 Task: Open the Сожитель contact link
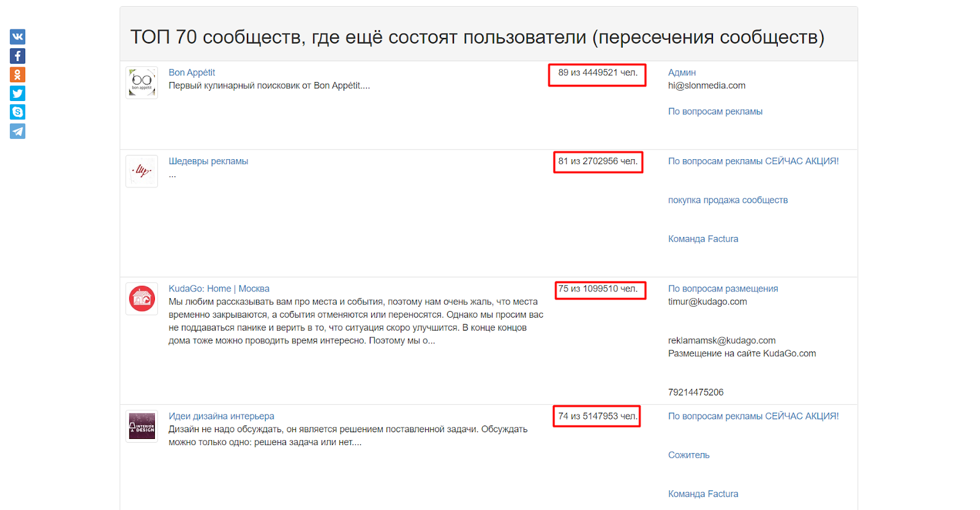pyautogui.click(x=688, y=455)
